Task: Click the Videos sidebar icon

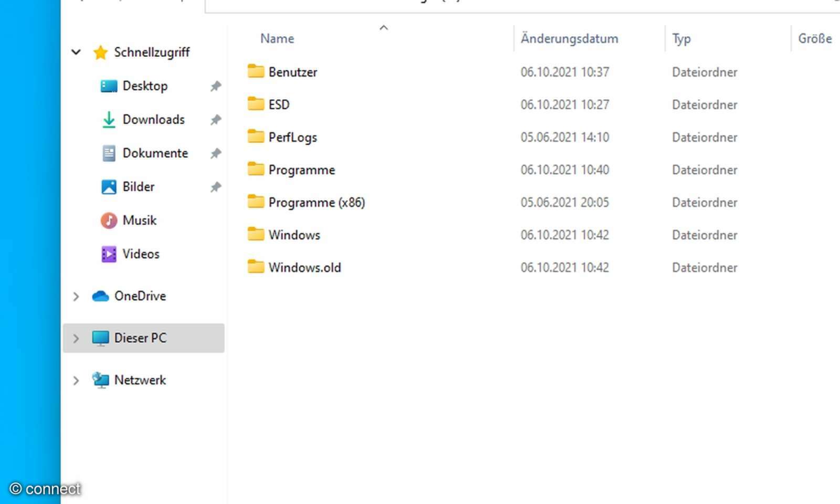Action: point(108,254)
